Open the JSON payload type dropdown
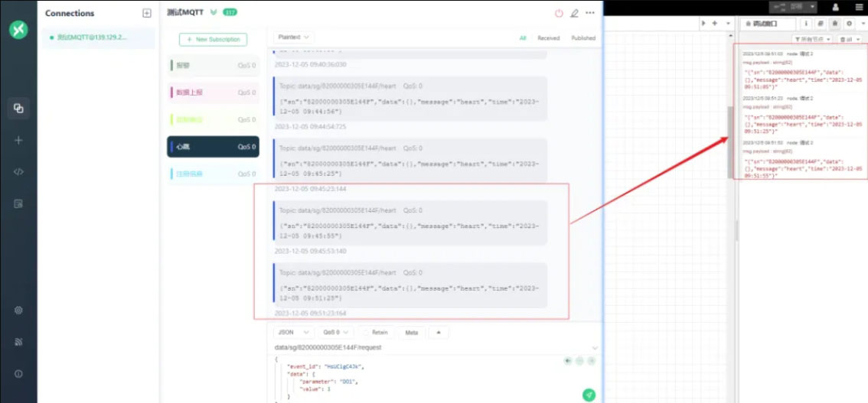 click(294, 333)
